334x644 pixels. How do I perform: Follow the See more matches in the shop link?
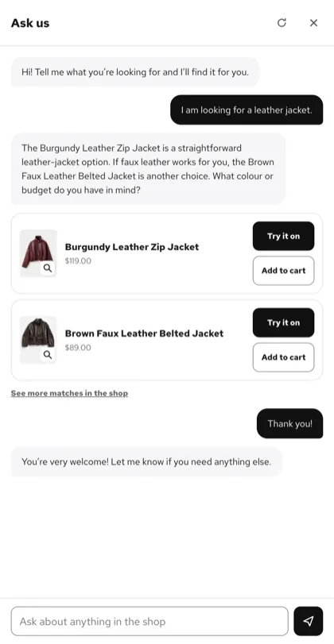coord(69,393)
